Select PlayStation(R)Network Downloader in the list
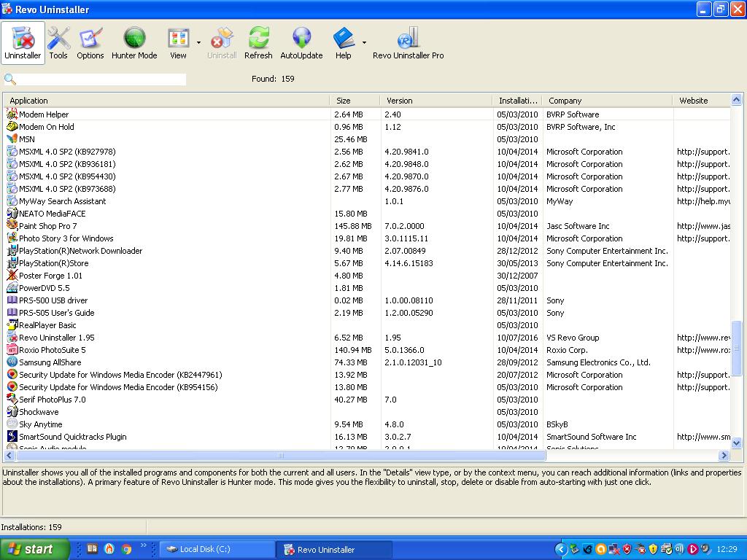The height and width of the screenshot is (560, 747). pos(80,251)
